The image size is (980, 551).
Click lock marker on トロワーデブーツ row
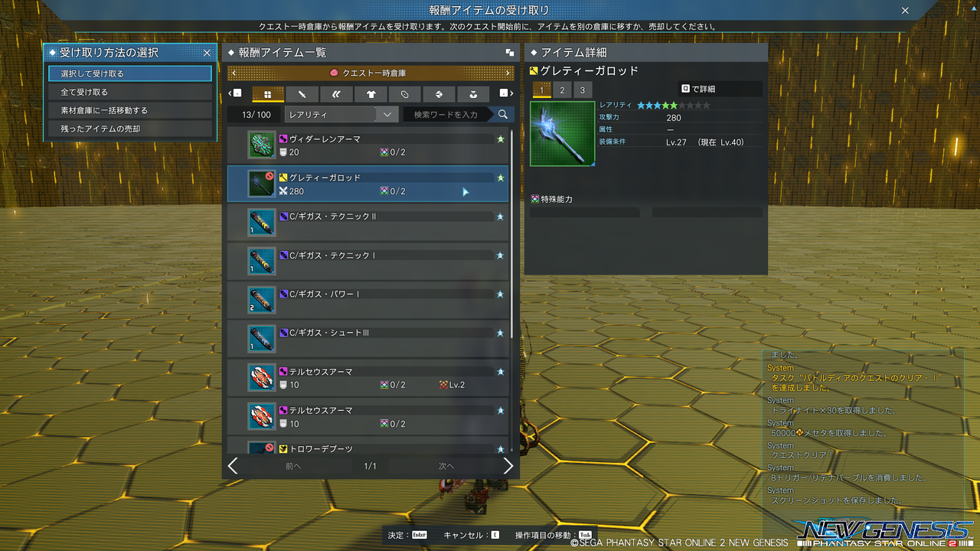pyautogui.click(x=501, y=449)
